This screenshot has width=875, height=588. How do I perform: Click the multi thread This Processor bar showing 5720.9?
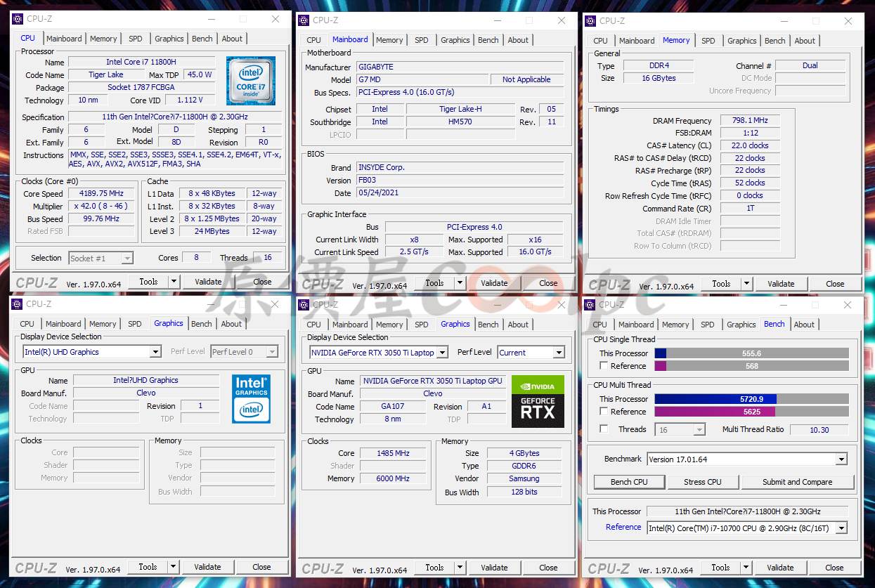[751, 399]
